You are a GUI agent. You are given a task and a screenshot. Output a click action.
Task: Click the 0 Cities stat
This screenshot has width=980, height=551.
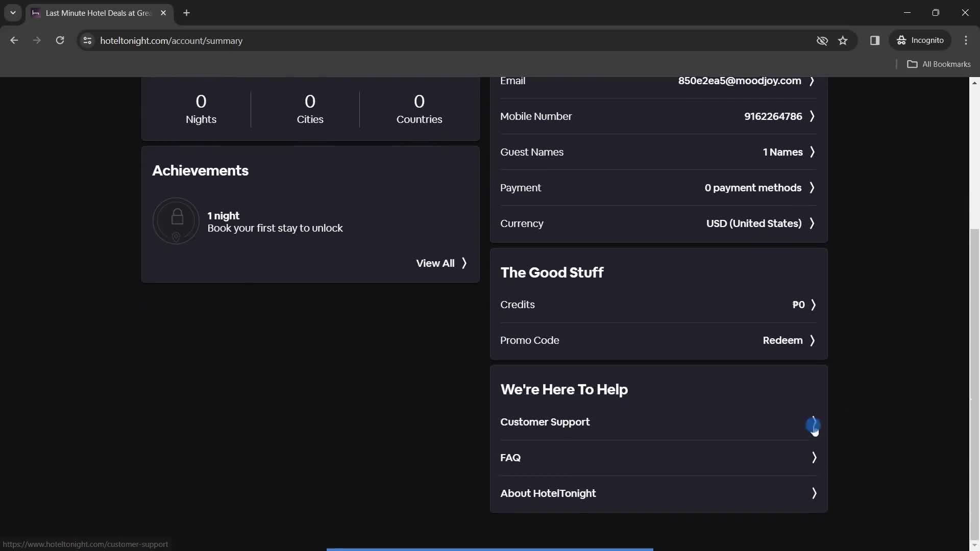pos(310,109)
